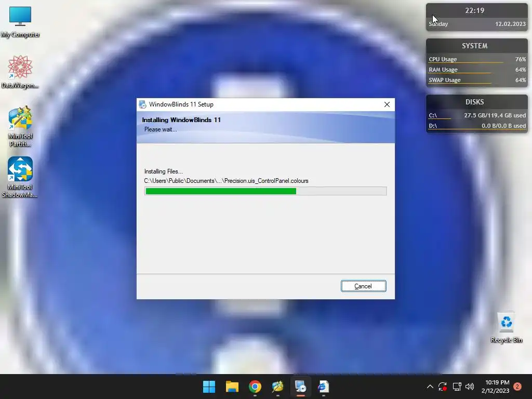Click the SYSTEM widget header
The height and width of the screenshot is (399, 532).
click(x=475, y=46)
